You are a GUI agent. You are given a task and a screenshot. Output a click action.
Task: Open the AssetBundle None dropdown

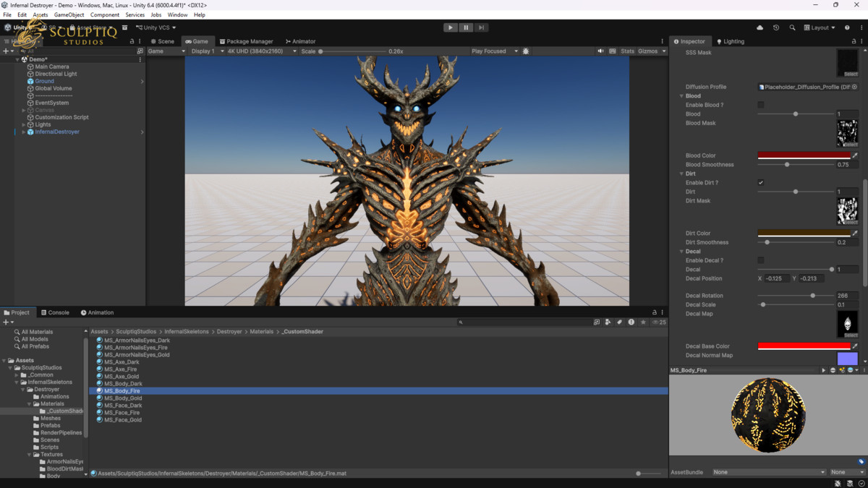(769, 472)
